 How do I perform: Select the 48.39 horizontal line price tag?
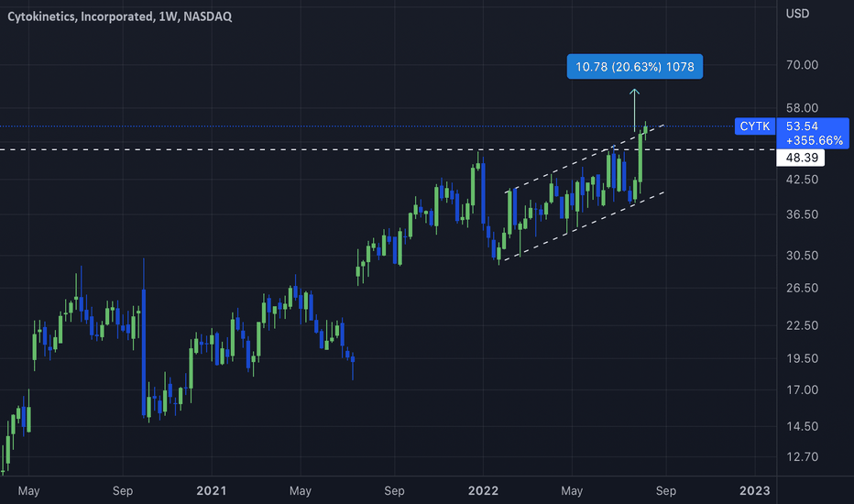801,158
